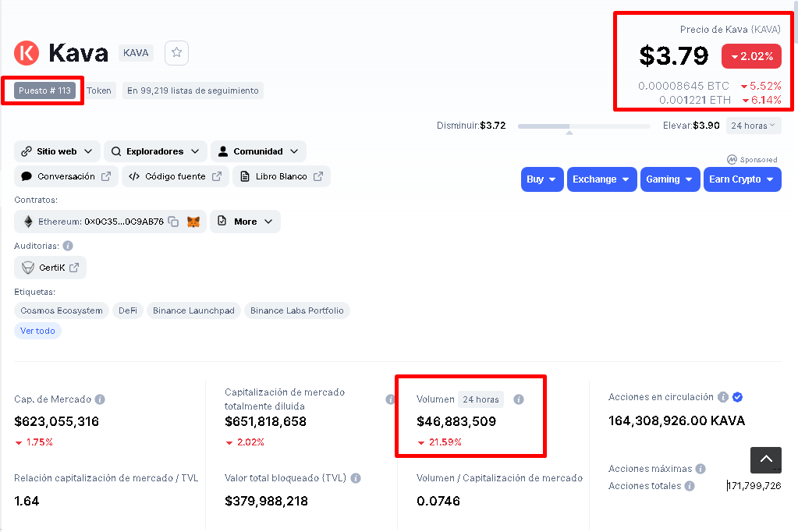Open the Gaming dropdown button
Image resolution: width=798 pixels, height=532 pixels.
(669, 179)
